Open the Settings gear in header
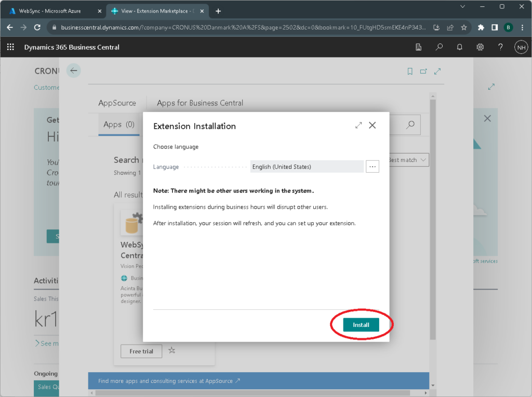This screenshot has width=532, height=397. pos(480,47)
